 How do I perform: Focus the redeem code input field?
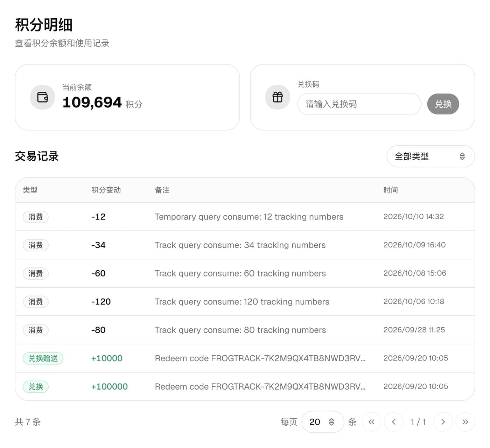359,104
